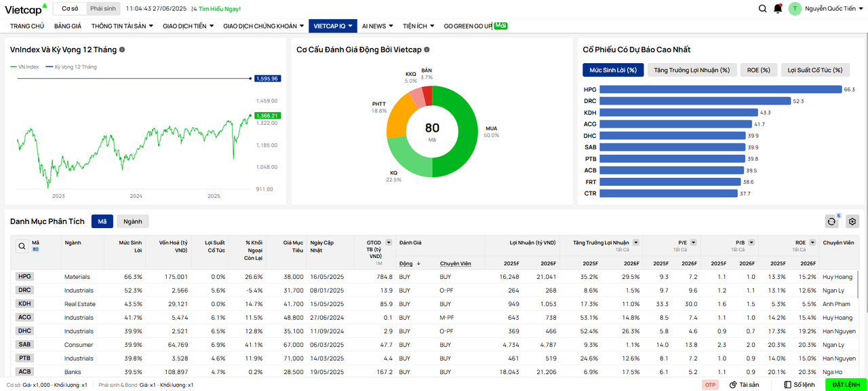
Task: Click the user avatar T icon
Action: tap(795, 9)
